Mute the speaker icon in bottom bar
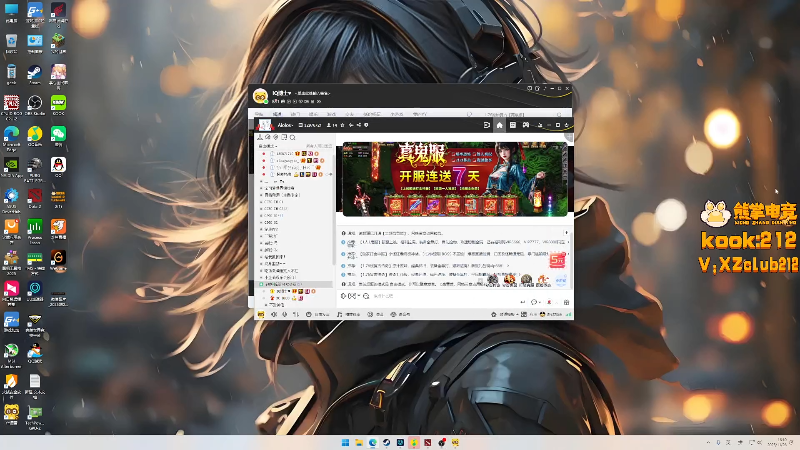This screenshot has width=800, height=450. 273,314
